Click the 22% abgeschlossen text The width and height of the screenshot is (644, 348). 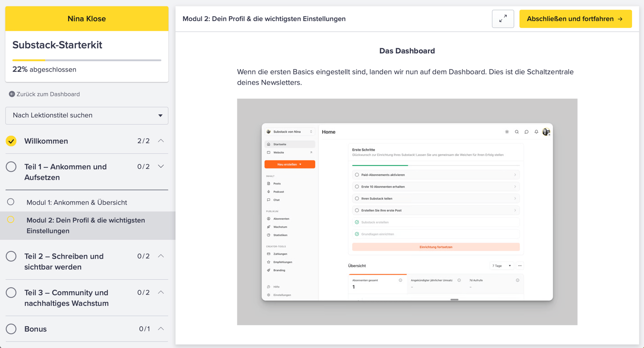[44, 70]
